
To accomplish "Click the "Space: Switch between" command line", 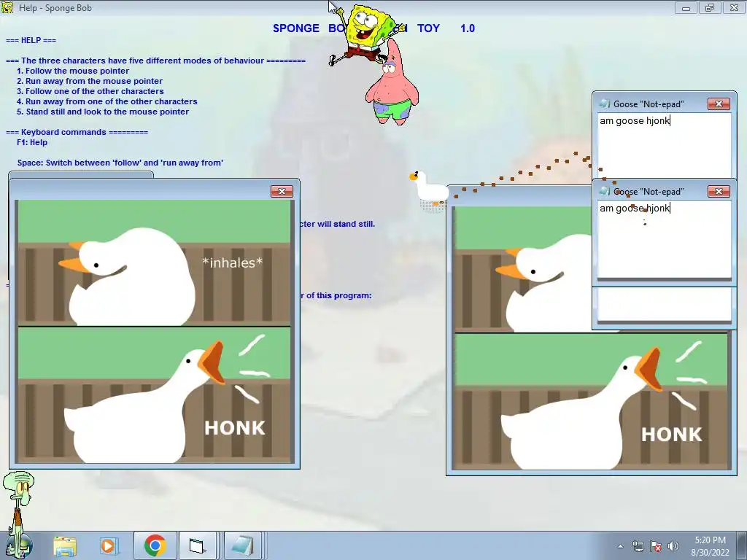I will (120, 163).
